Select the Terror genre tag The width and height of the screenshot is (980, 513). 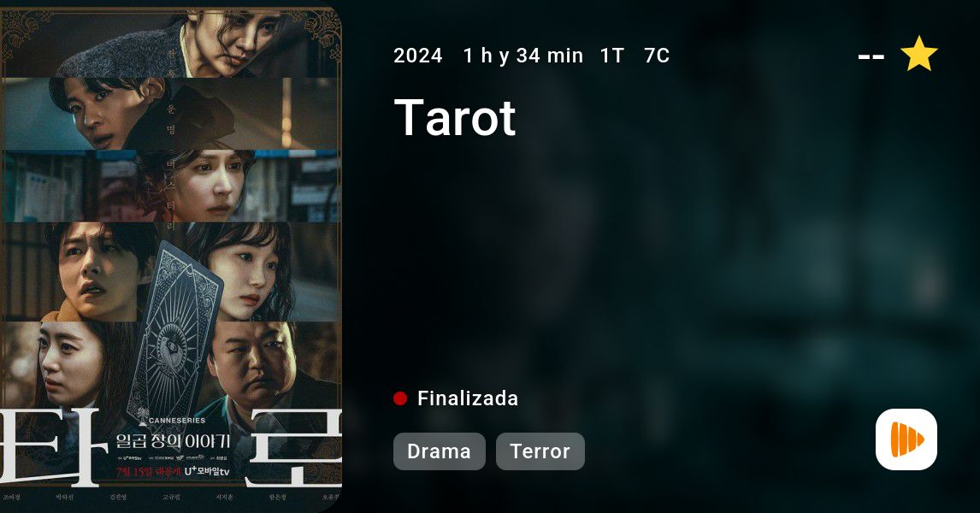[540, 451]
